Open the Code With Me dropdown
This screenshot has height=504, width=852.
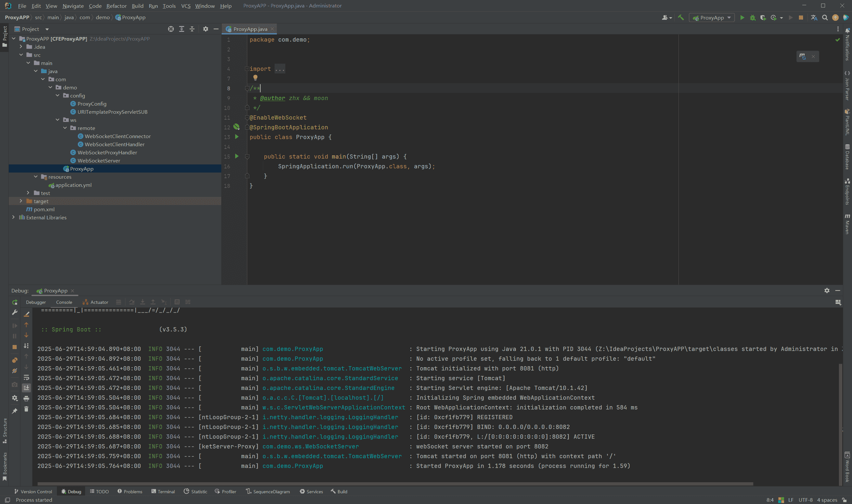click(667, 18)
